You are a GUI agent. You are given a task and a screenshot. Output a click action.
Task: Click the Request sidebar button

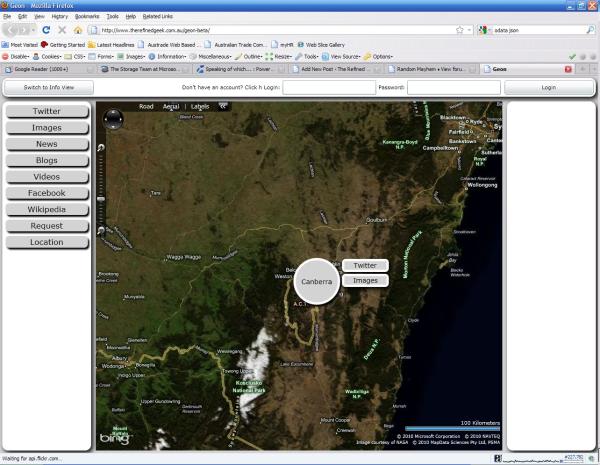pos(47,226)
